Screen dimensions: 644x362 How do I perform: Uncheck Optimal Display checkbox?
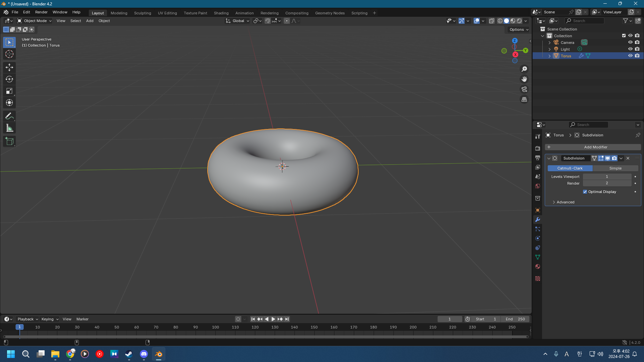(x=585, y=192)
